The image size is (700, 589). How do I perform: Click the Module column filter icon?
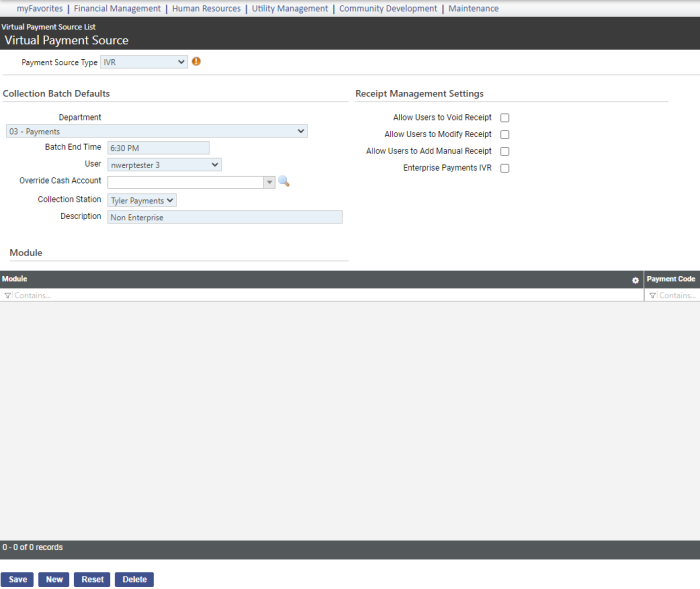pos(8,296)
